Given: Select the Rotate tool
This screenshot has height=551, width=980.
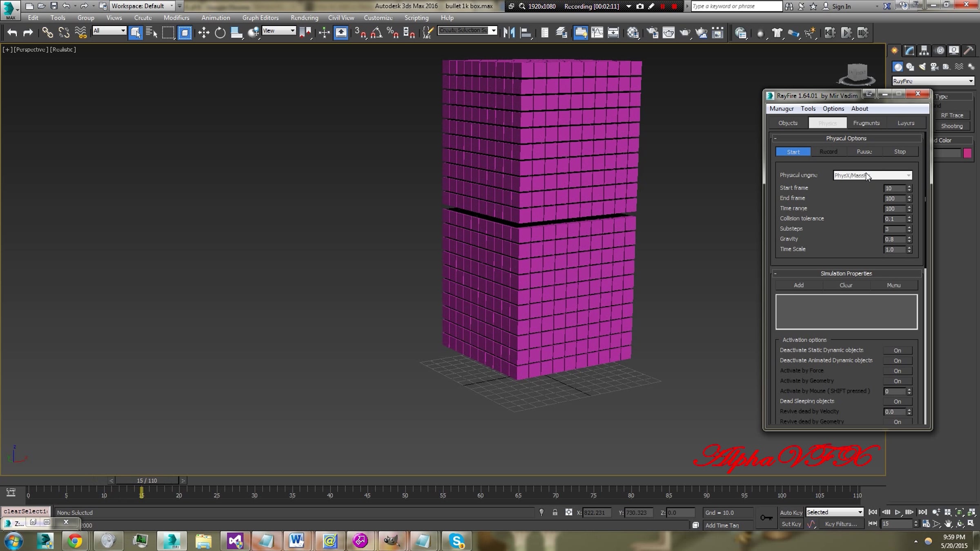Looking at the screenshot, I should pyautogui.click(x=220, y=33).
